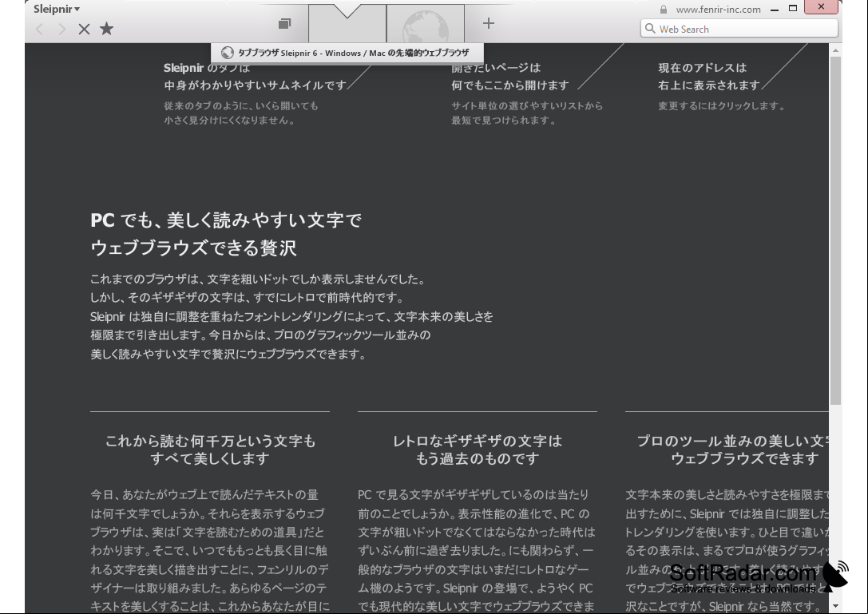This screenshot has height=614, width=868.
Task: Click text '右上に表示されます'
Action: (708, 85)
